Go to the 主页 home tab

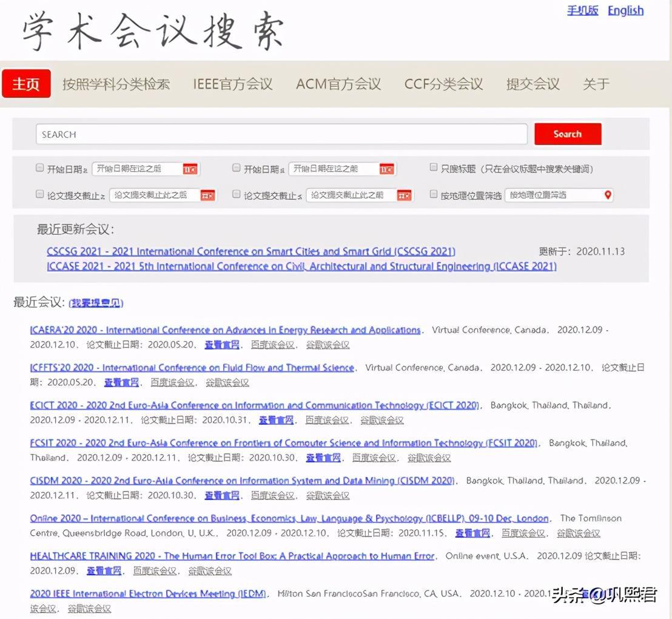point(26,84)
